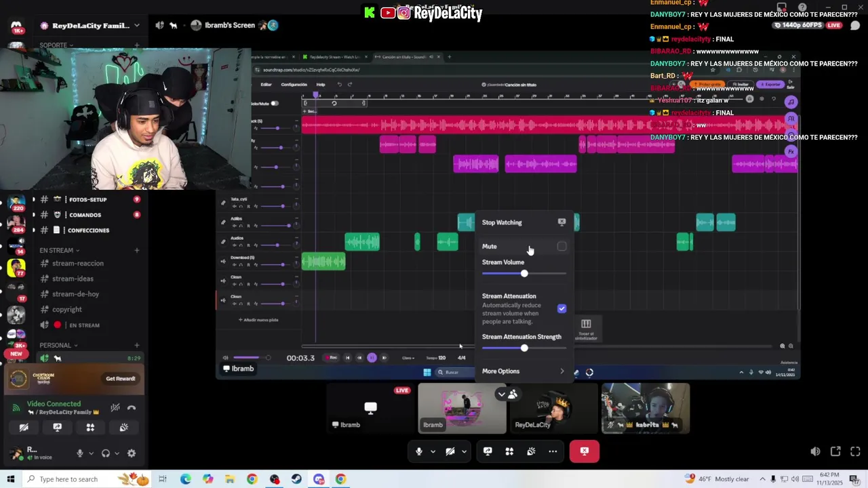Open more call options ellipsis
The image size is (868, 488).
coord(553,451)
